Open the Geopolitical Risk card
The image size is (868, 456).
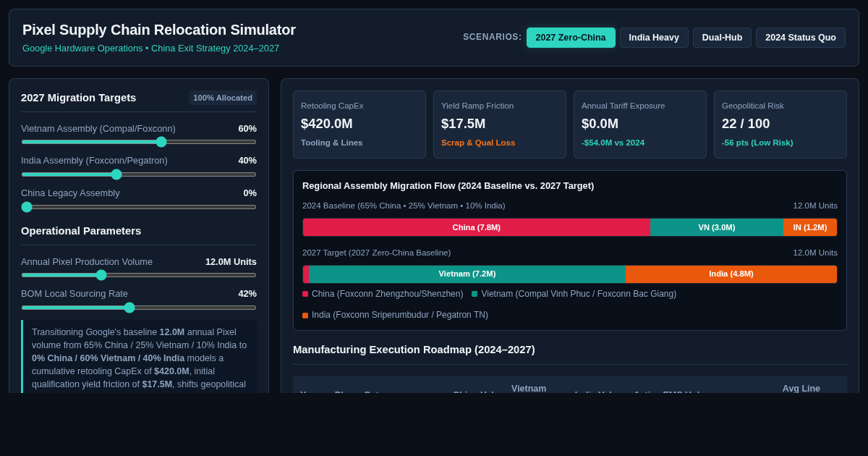[780, 124]
